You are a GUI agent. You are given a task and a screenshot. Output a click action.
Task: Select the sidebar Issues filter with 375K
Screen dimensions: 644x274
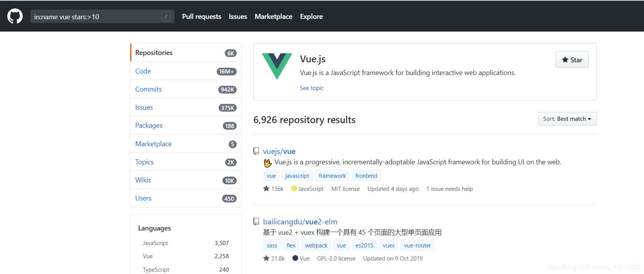pyautogui.click(x=186, y=107)
